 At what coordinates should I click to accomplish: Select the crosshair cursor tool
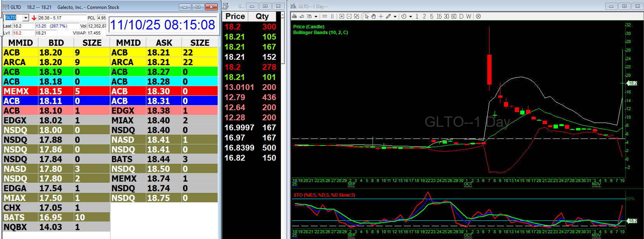tap(381, 16)
